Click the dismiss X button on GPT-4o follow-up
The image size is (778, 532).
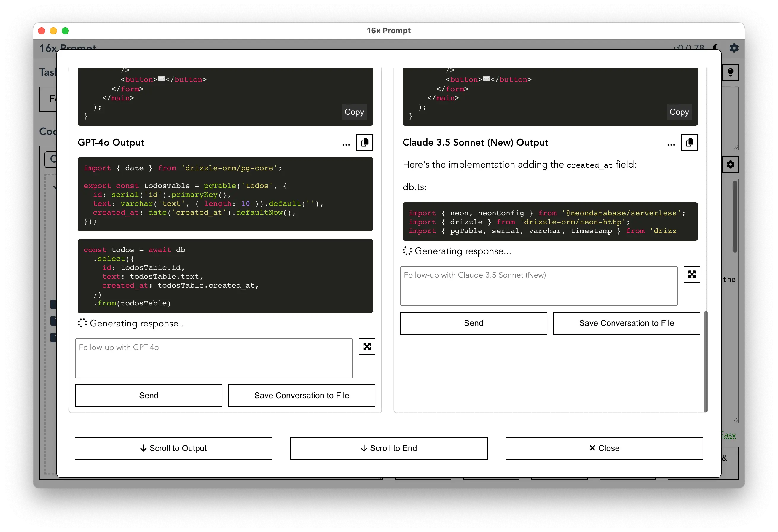point(366,347)
